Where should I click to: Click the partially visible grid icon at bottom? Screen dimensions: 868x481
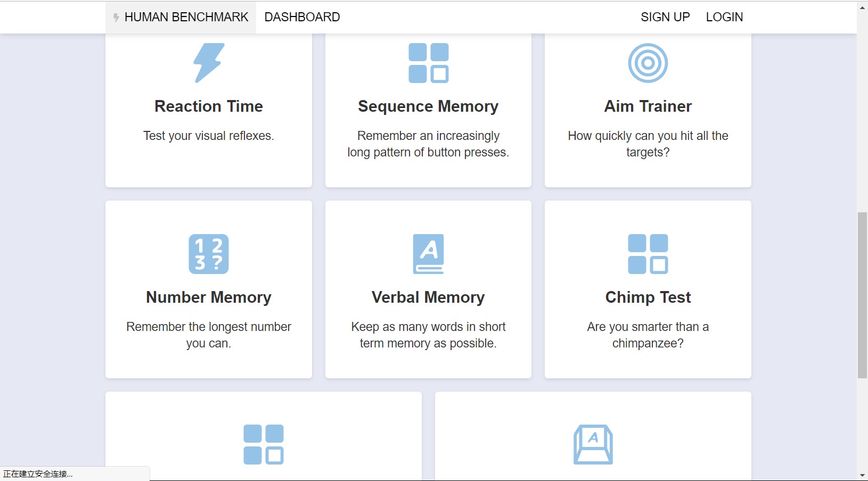click(264, 444)
